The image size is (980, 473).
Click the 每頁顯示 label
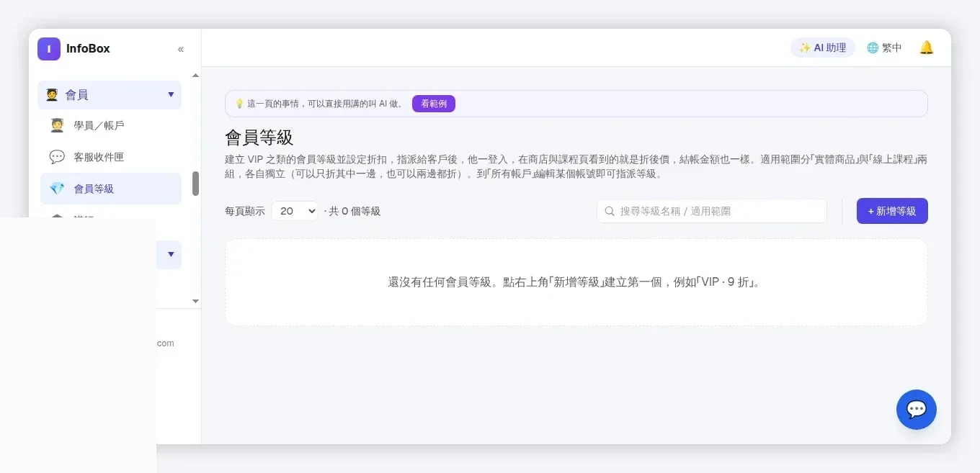(245, 211)
